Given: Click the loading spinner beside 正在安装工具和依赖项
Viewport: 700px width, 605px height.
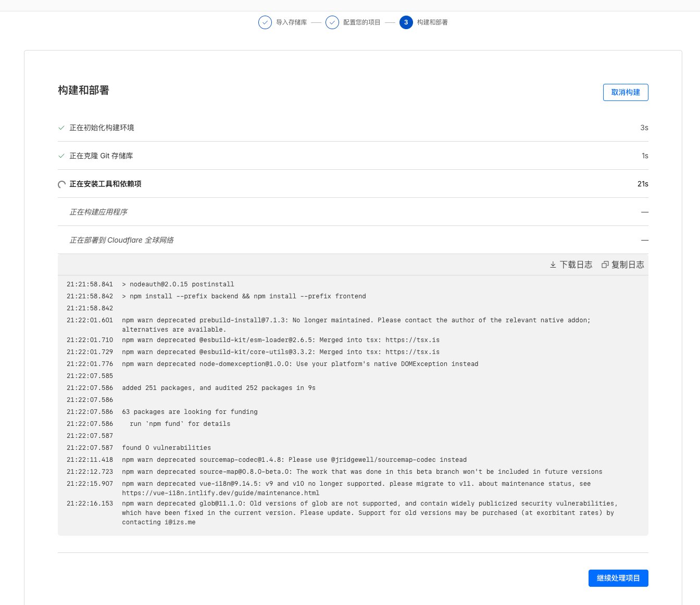Looking at the screenshot, I should [61, 184].
